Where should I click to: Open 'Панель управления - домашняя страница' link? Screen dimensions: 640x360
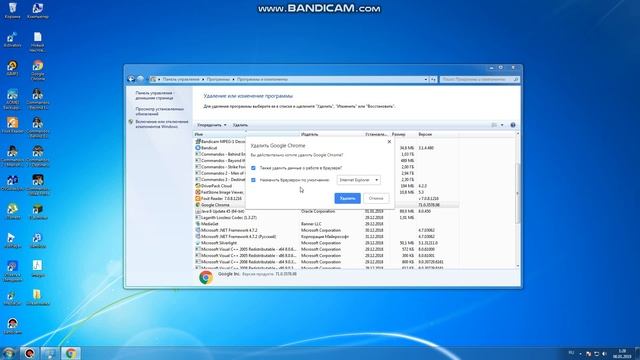[156, 96]
